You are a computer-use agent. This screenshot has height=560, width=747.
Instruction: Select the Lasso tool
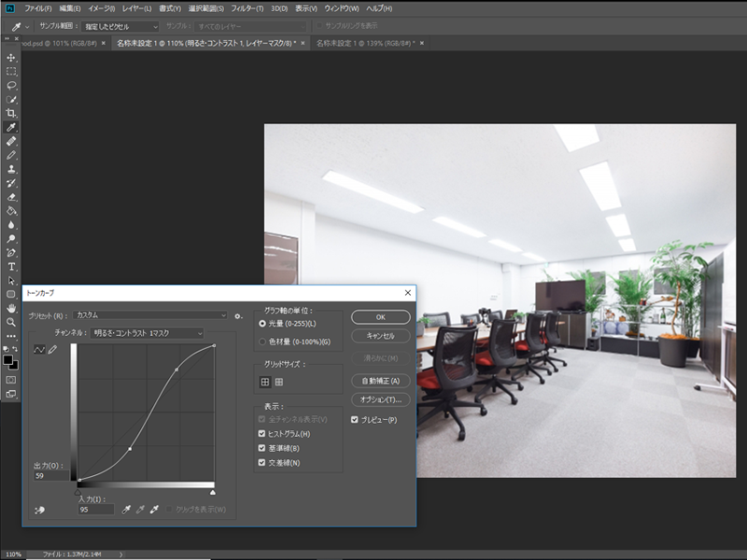pyautogui.click(x=11, y=85)
